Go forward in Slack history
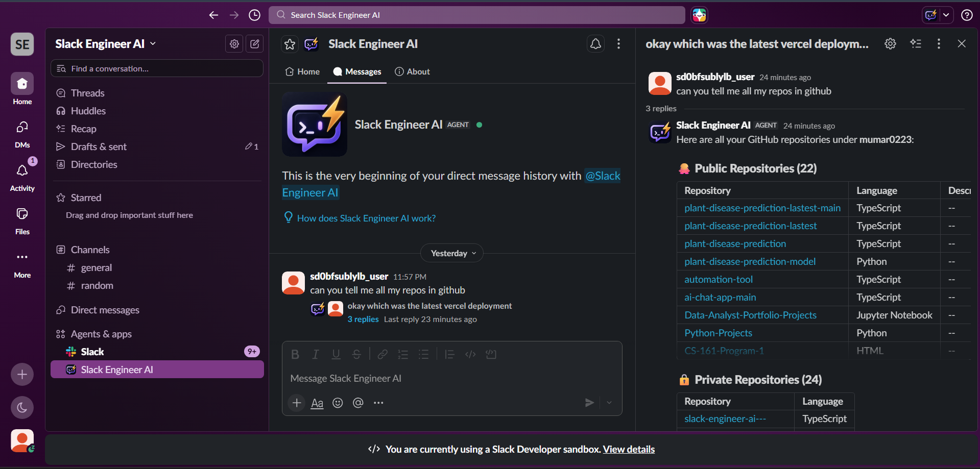The image size is (980, 469). [234, 15]
